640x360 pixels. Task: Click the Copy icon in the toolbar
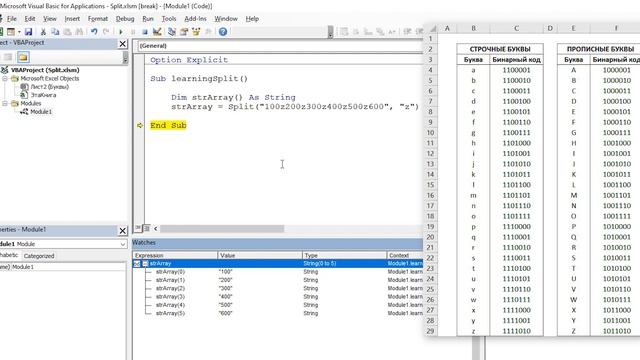click(55, 32)
